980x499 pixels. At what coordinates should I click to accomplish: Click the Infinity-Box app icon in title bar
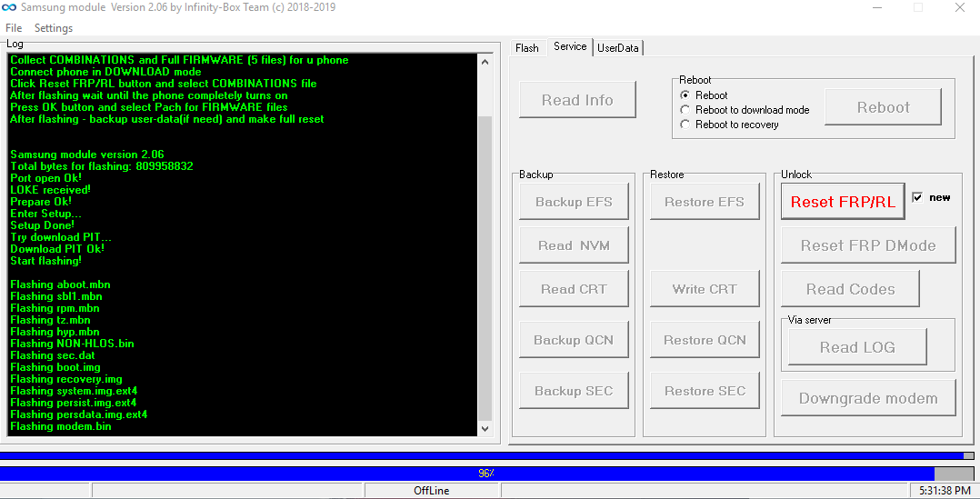(9, 8)
